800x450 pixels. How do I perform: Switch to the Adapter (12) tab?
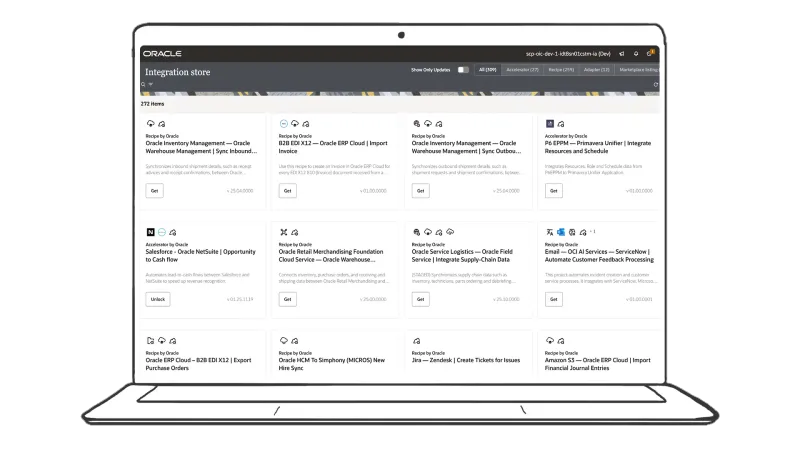click(x=596, y=70)
